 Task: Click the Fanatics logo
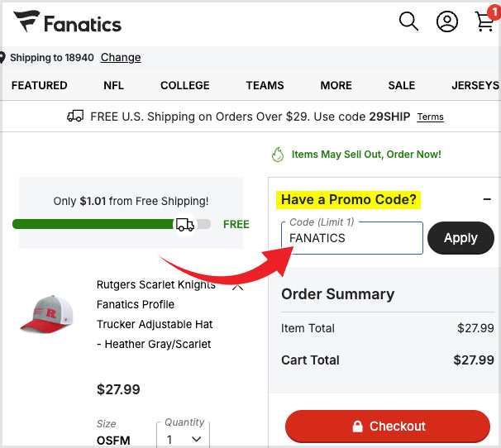68,22
